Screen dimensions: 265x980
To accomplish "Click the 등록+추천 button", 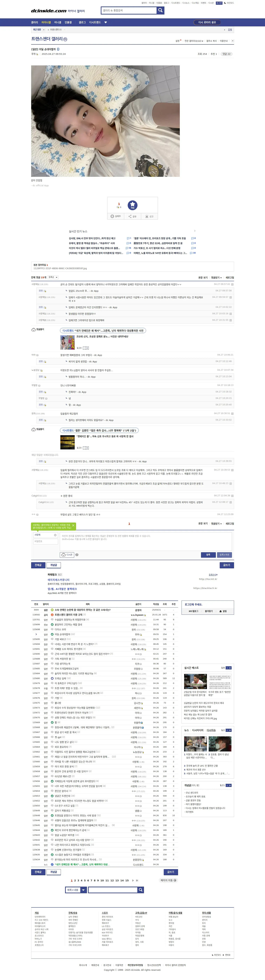I will click(224, 555).
